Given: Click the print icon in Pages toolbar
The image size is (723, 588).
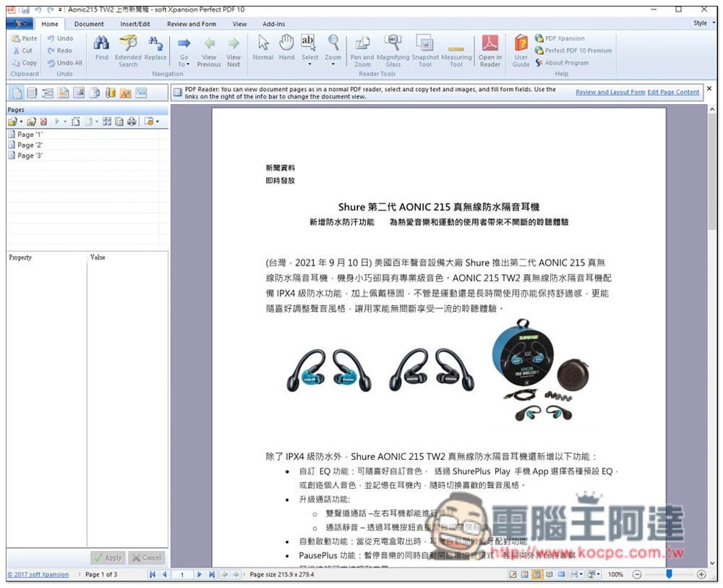Looking at the screenshot, I should pyautogui.click(x=132, y=122).
